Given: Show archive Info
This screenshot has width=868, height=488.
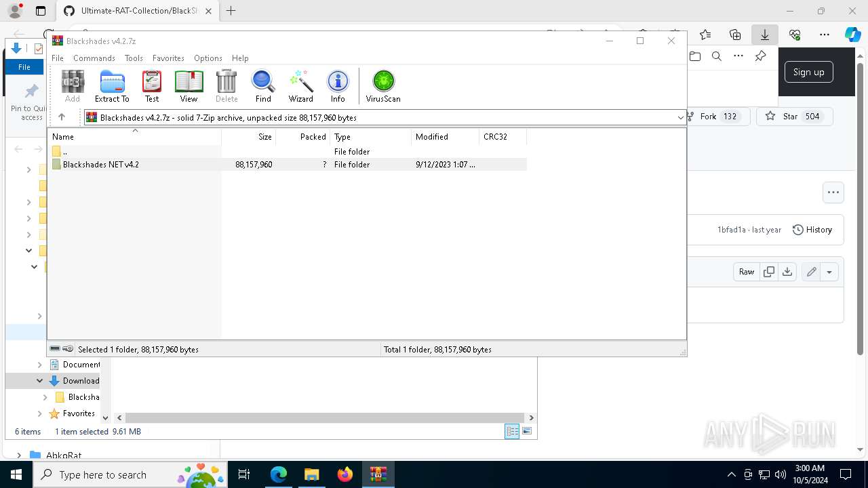Looking at the screenshot, I should (x=338, y=86).
